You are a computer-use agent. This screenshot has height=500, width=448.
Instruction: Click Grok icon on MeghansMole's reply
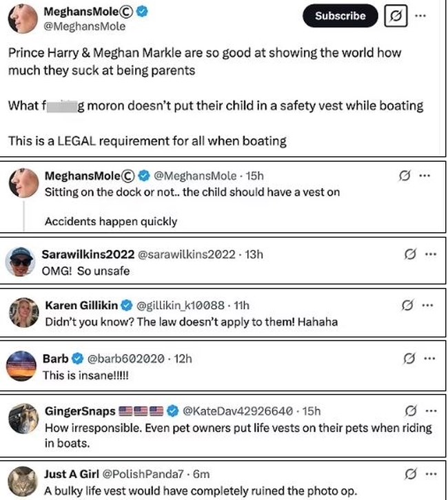coord(407,177)
